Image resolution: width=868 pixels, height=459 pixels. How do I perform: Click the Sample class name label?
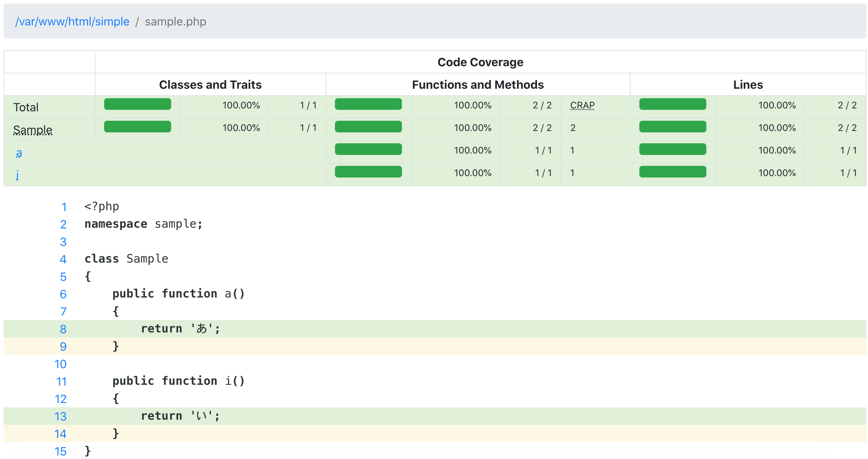(x=33, y=130)
